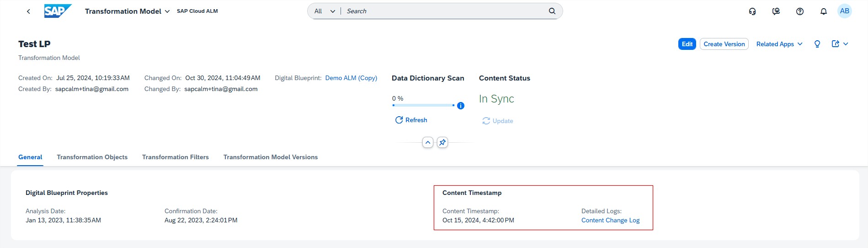
Task: Click the Data Dictionary Scan info icon
Action: (461, 106)
